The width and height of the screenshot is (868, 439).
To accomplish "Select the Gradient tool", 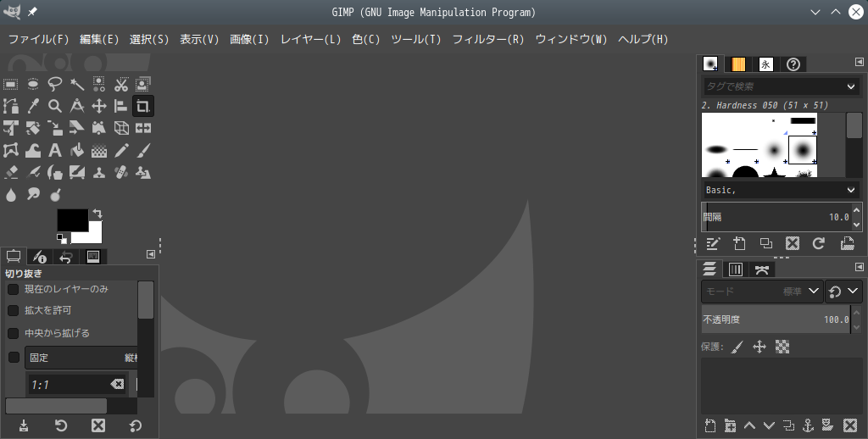I will click(x=99, y=151).
